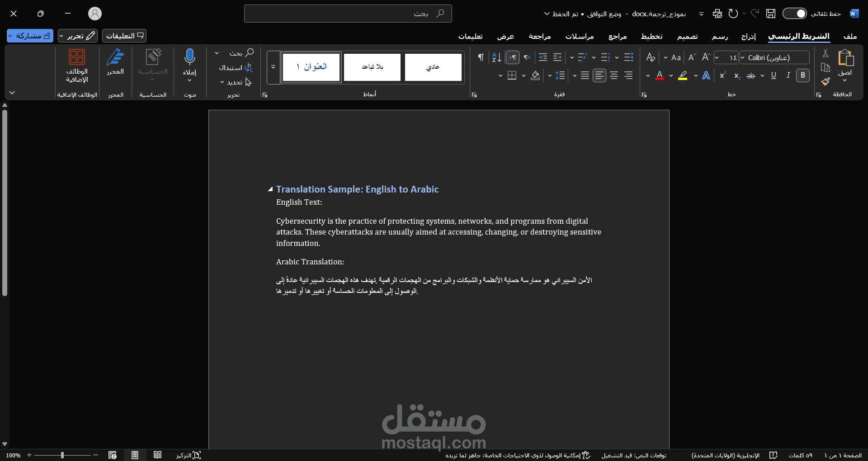The width and height of the screenshot is (868, 461).
Task: Open the المحرر (Editor) tool
Action: pyautogui.click(x=115, y=62)
